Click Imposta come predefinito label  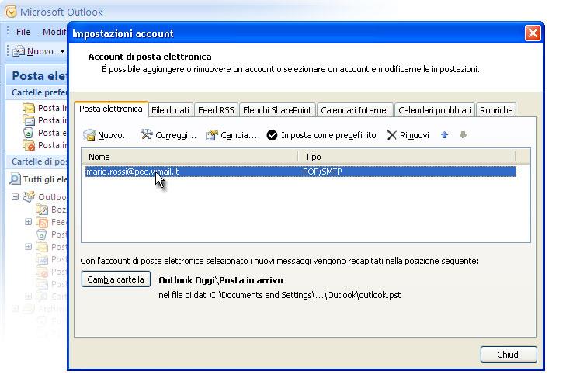(x=328, y=136)
